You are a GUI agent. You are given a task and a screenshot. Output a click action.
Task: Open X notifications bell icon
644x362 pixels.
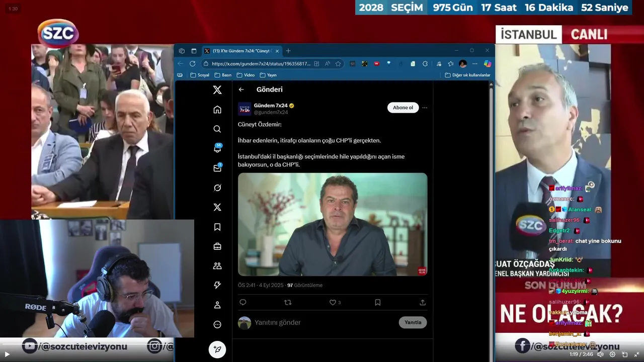pos(217,148)
